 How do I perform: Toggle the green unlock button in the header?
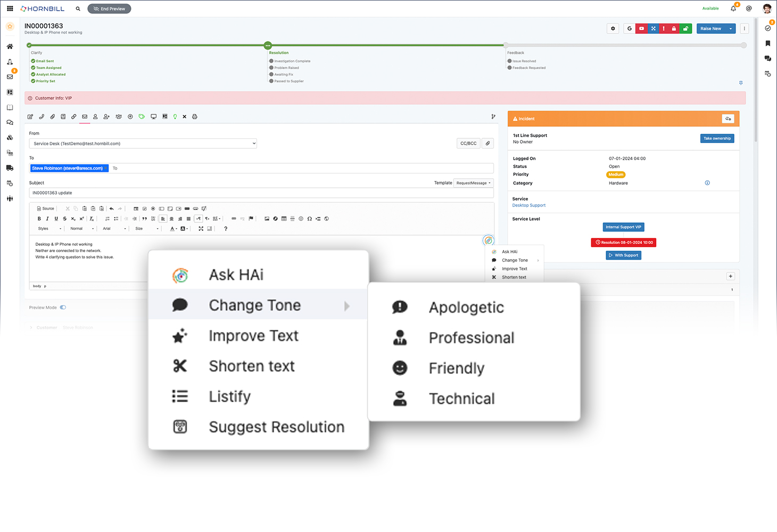point(685,28)
